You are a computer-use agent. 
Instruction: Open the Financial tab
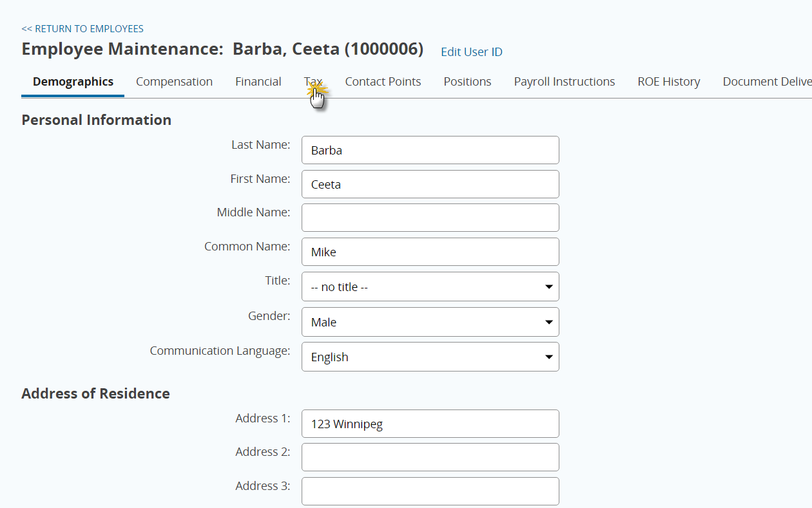tap(258, 82)
